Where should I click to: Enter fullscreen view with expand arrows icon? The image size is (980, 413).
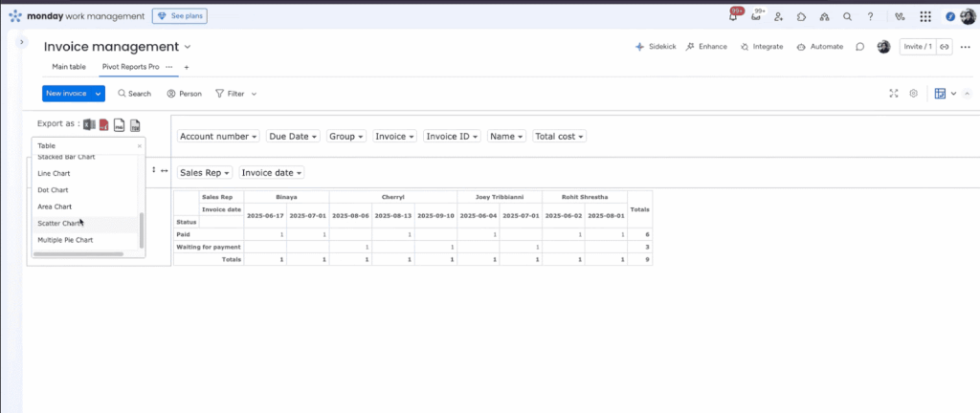pos(894,94)
